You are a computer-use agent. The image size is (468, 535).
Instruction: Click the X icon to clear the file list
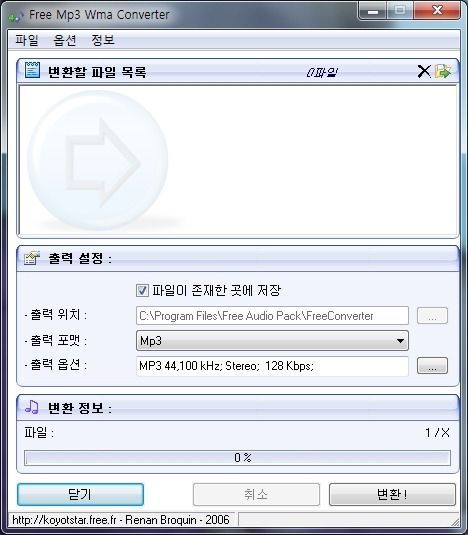coord(424,71)
